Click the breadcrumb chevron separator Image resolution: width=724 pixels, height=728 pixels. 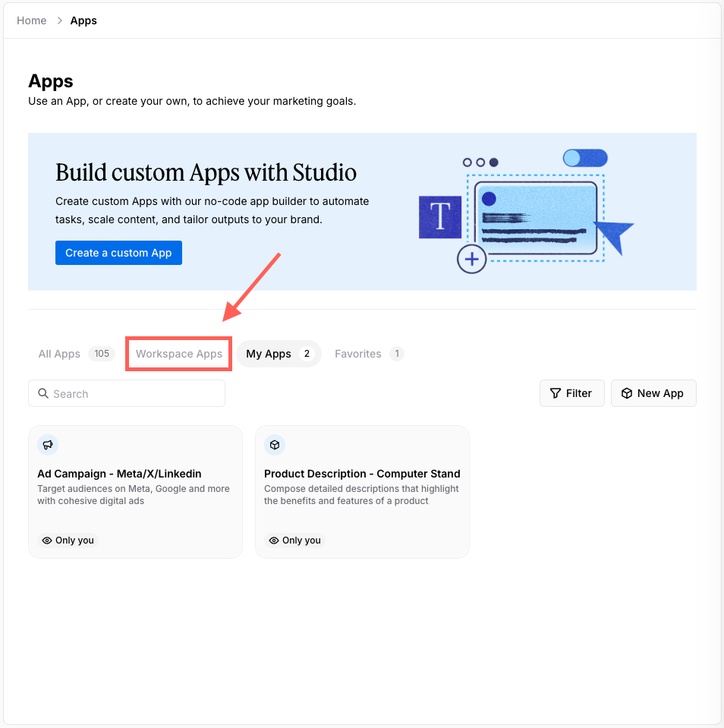pyautogui.click(x=59, y=20)
